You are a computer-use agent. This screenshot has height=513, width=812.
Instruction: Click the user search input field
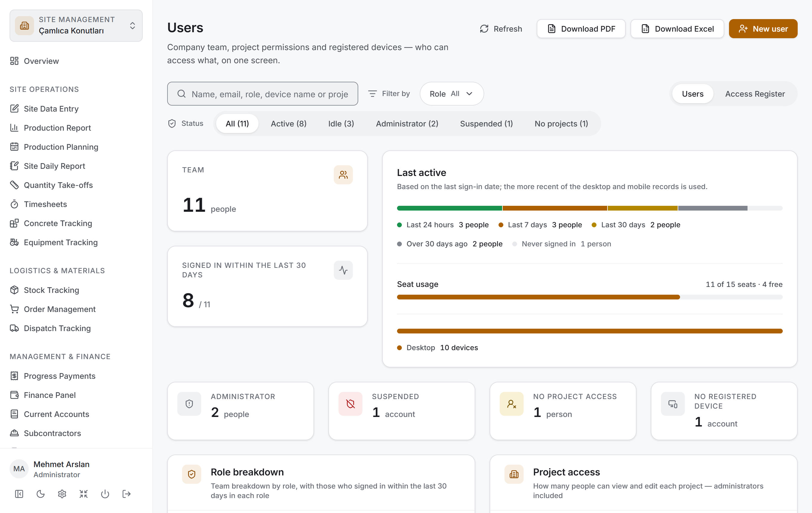[x=262, y=94]
